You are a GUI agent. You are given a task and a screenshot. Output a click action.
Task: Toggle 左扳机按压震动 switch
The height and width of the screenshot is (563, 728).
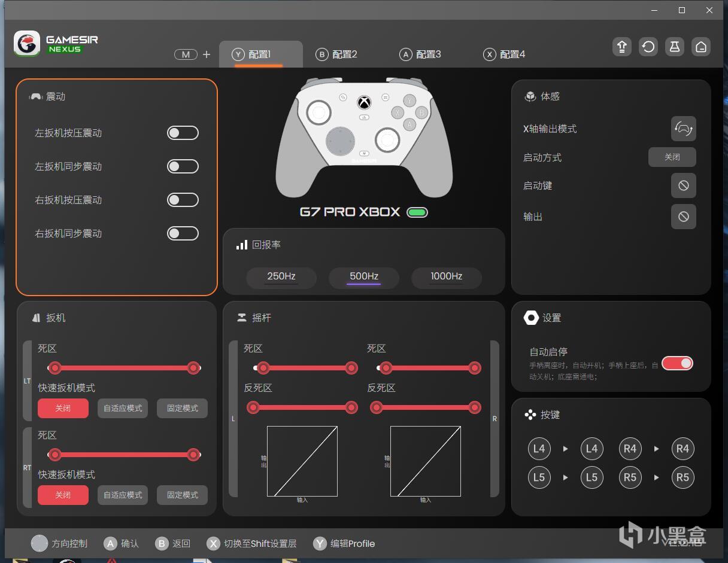tap(183, 133)
